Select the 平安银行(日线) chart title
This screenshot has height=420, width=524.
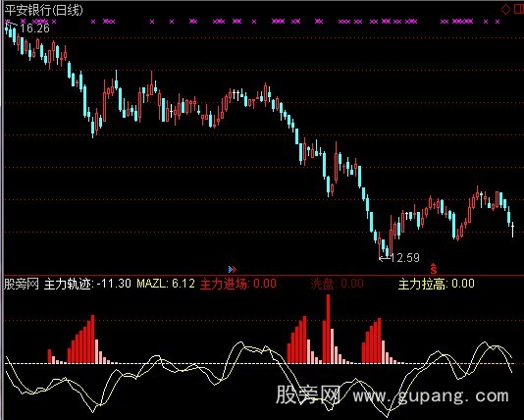[43, 11]
